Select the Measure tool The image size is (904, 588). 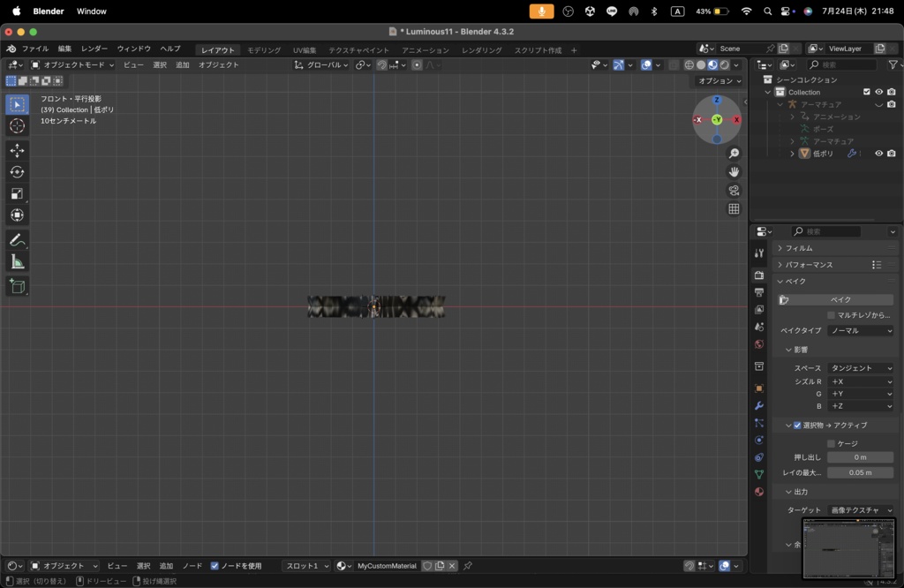(18, 262)
